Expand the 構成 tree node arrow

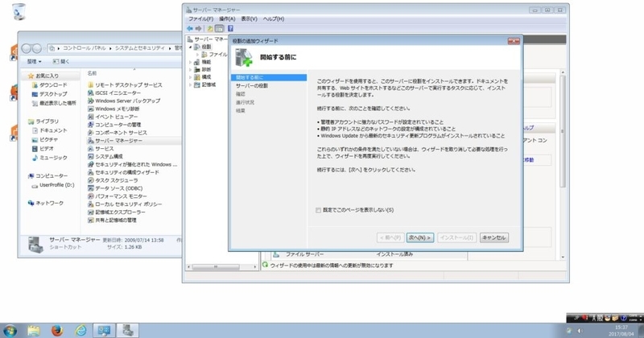[x=191, y=77]
